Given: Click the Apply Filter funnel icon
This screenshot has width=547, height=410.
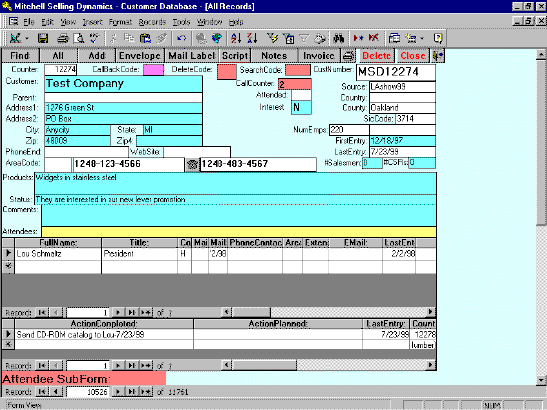Looking at the screenshot, I should coord(304,38).
